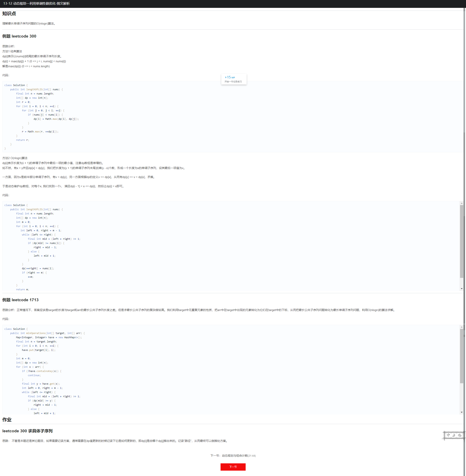Image resolution: width=466 pixels, height=476 pixels.
Task: Click the 例题 leetcode 300 heading
Action: (x=19, y=36)
